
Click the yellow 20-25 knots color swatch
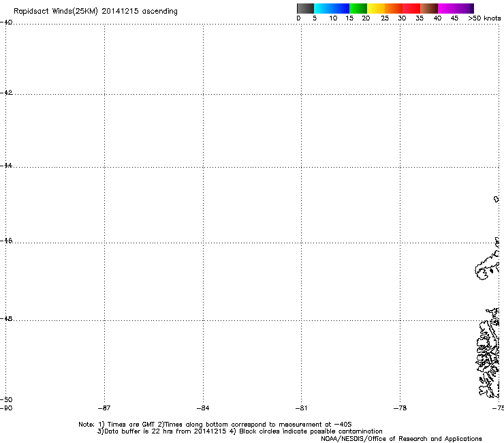(376, 8)
